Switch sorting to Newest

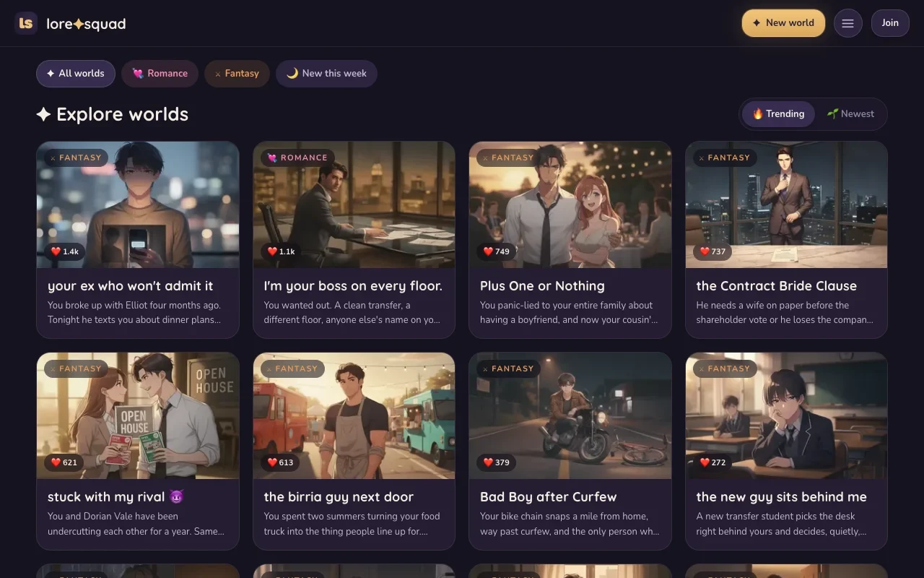850,114
